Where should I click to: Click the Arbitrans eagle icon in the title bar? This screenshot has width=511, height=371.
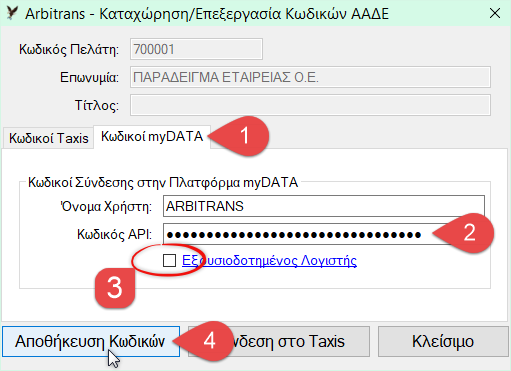pyautogui.click(x=12, y=13)
